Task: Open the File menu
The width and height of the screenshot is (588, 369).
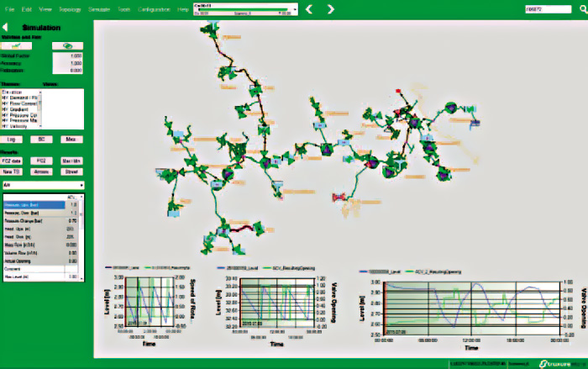Action: [x=10, y=8]
